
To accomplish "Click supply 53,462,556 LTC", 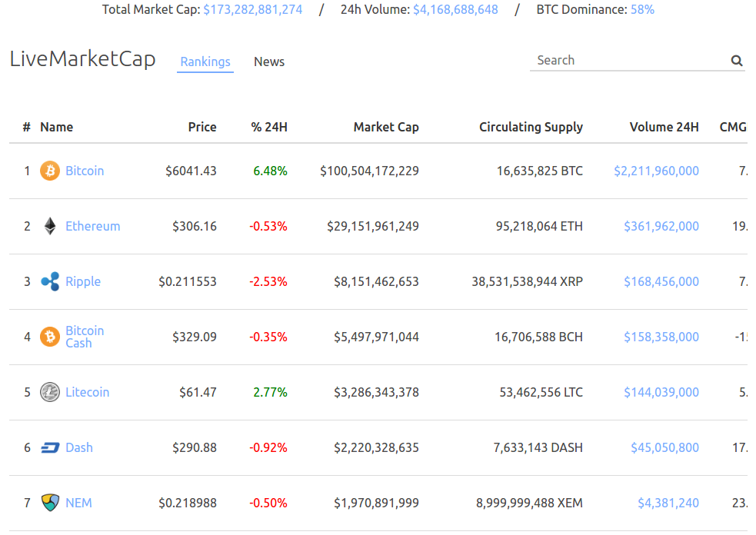I will coord(541,392).
